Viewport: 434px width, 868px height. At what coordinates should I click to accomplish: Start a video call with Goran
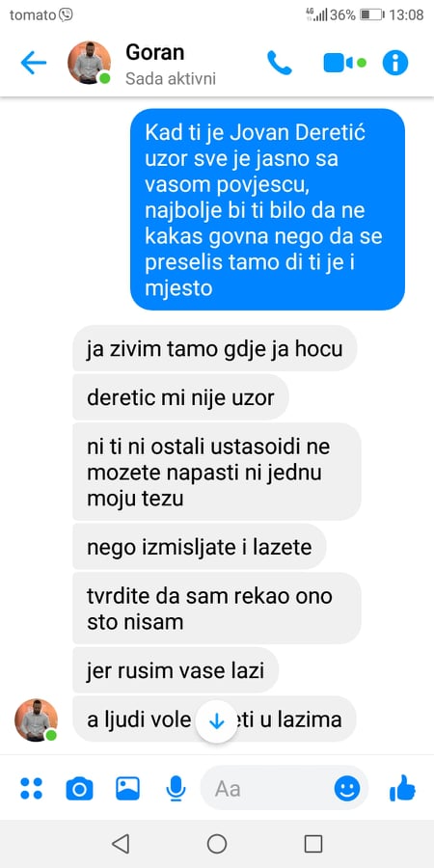point(344,63)
